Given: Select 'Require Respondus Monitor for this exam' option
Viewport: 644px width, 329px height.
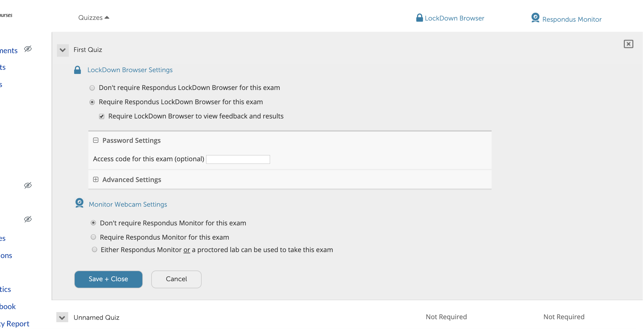Looking at the screenshot, I should point(93,236).
